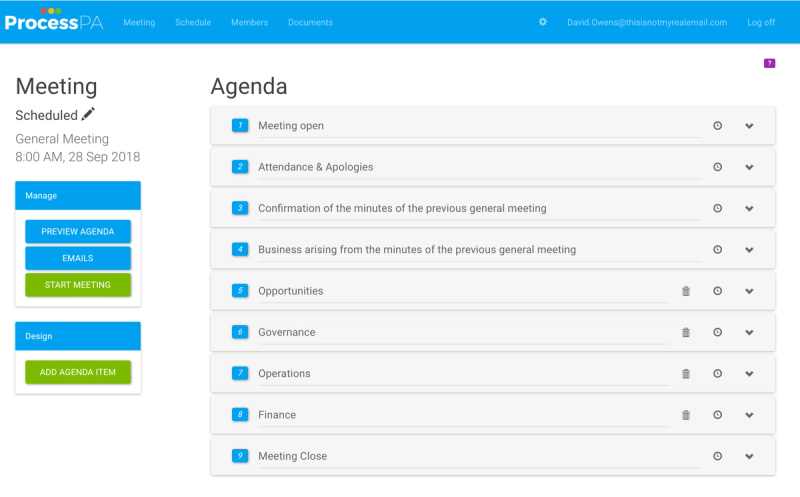Click the Meeting Close title field
Image resolution: width=800 pixels, height=497 pixels.
point(480,456)
